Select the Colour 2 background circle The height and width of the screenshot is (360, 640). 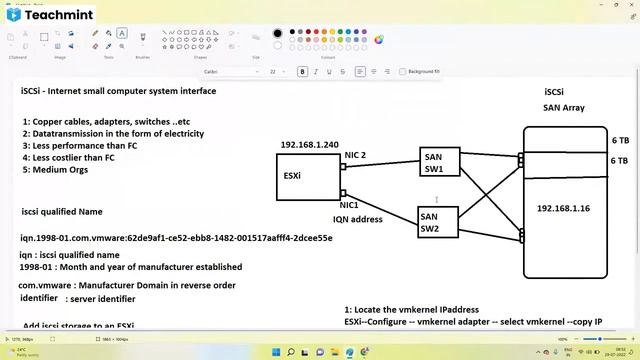coord(278,45)
